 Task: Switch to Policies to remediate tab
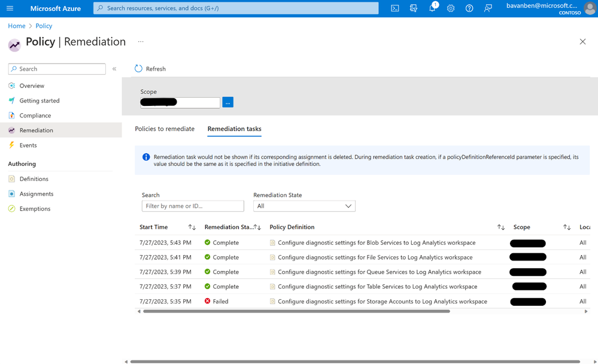pos(165,129)
